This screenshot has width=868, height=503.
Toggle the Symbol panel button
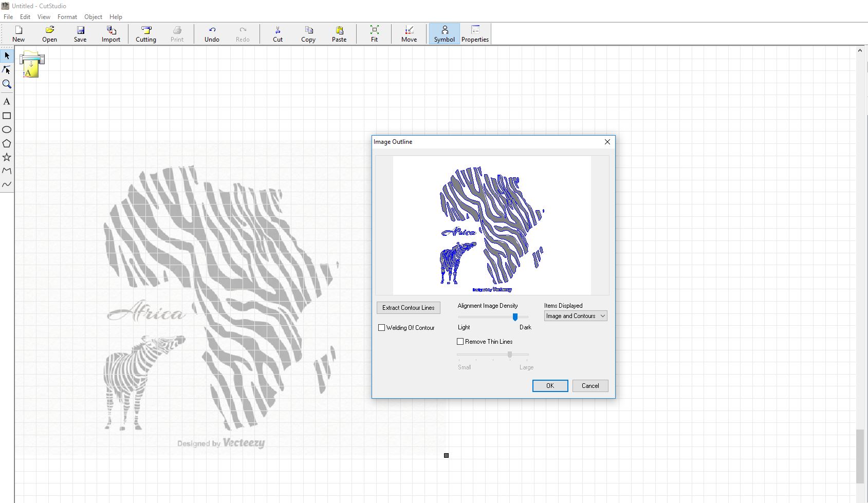tap(445, 34)
